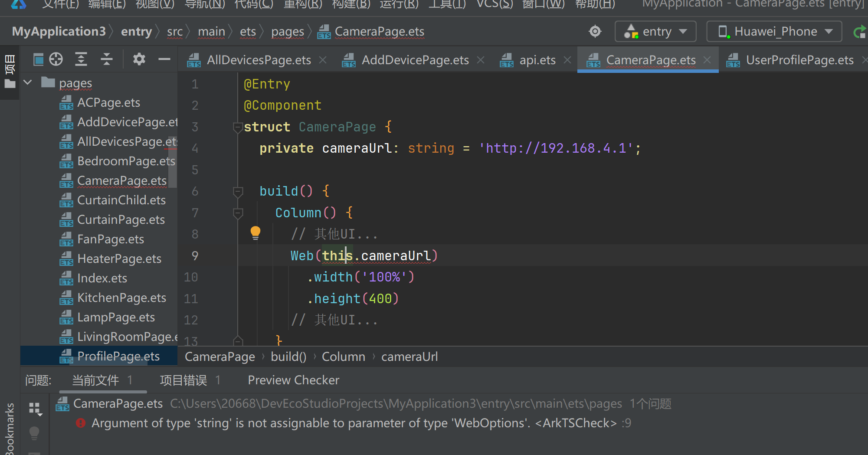Open the project tool window sidebar button
Image resolution: width=868 pixels, height=455 pixels.
coord(10,72)
